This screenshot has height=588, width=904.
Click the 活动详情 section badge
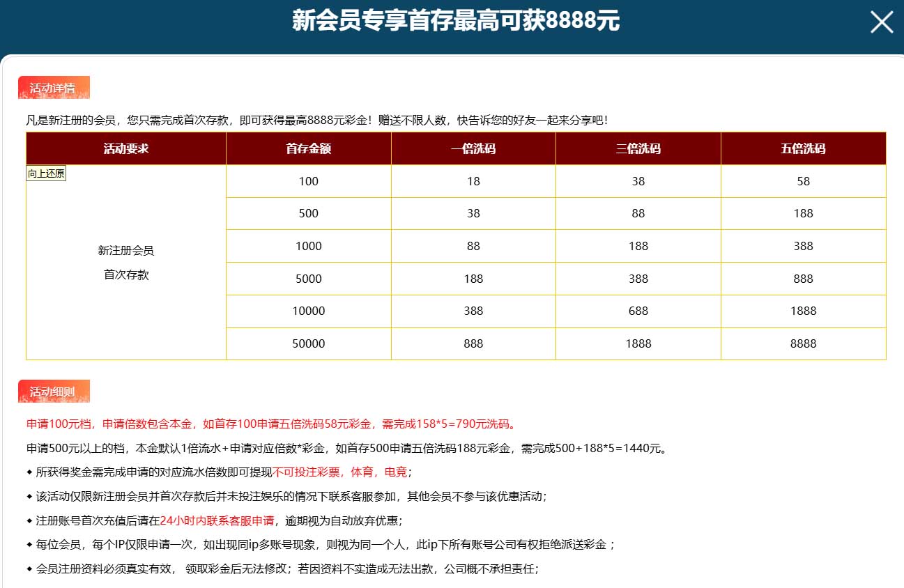coord(54,88)
